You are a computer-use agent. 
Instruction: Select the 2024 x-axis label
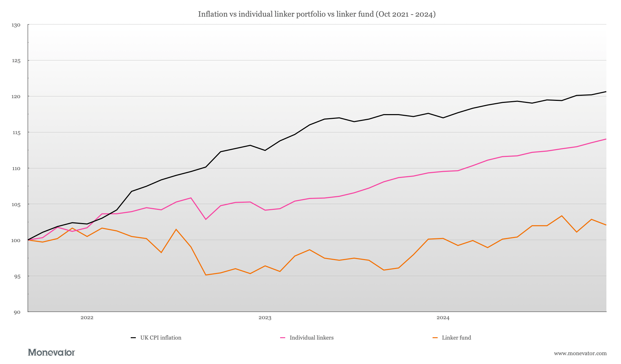click(x=443, y=318)
